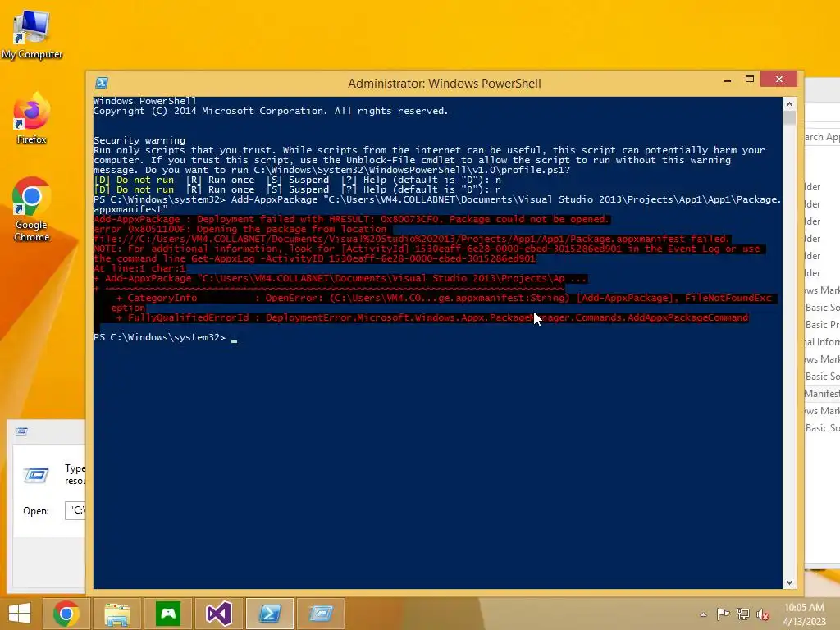Screen dimensions: 840x630
Task: Click 'Manifest' entry in background window
Action: 822,394
